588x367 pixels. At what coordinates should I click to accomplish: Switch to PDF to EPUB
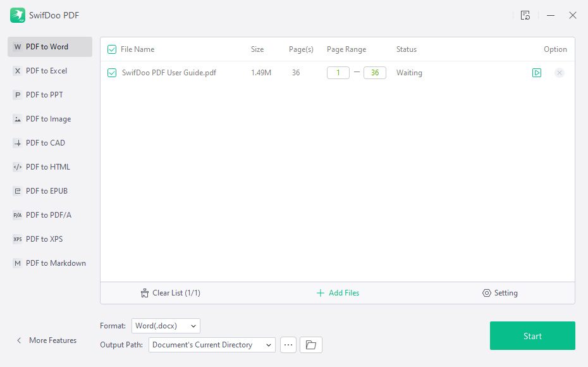[x=50, y=191]
